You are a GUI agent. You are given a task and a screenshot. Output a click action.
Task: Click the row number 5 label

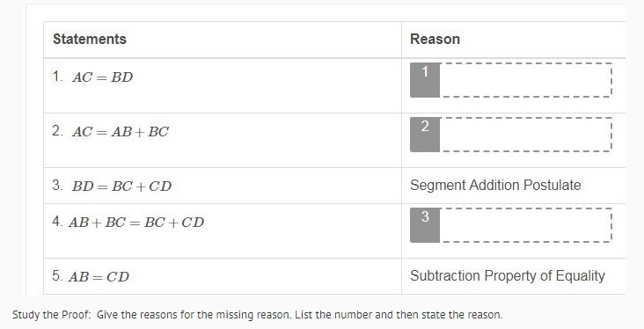pos(57,275)
